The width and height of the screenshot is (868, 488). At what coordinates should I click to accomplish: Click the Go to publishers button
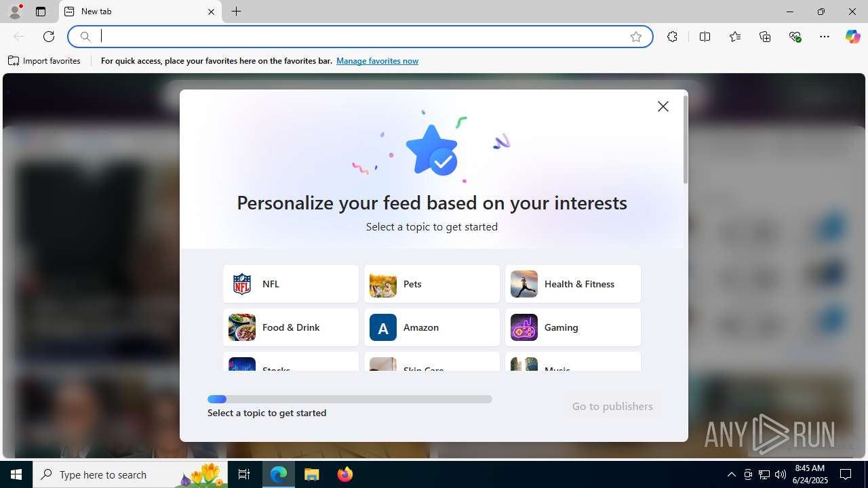pos(612,407)
